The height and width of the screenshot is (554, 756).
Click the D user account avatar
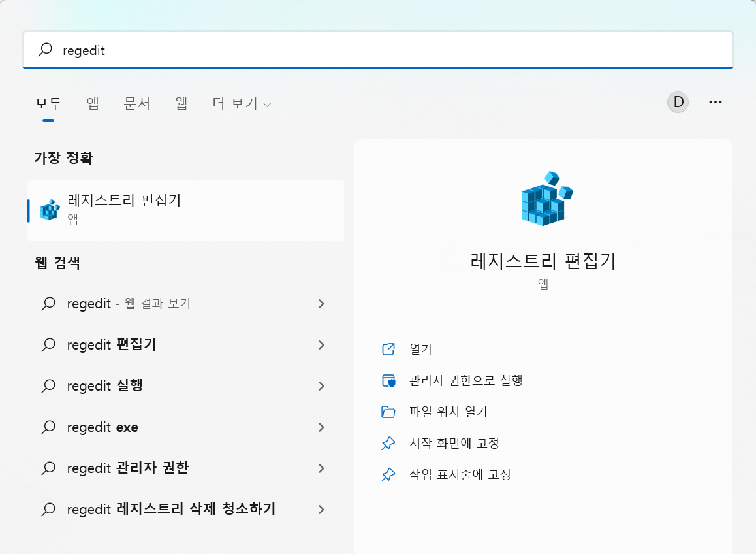pos(678,102)
